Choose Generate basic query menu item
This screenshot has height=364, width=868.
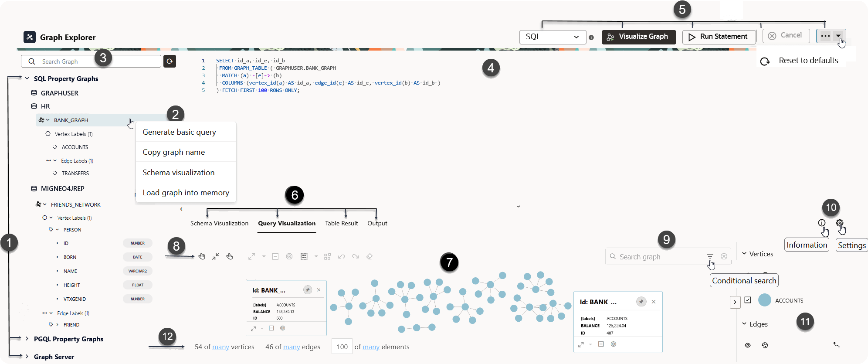pos(186,132)
